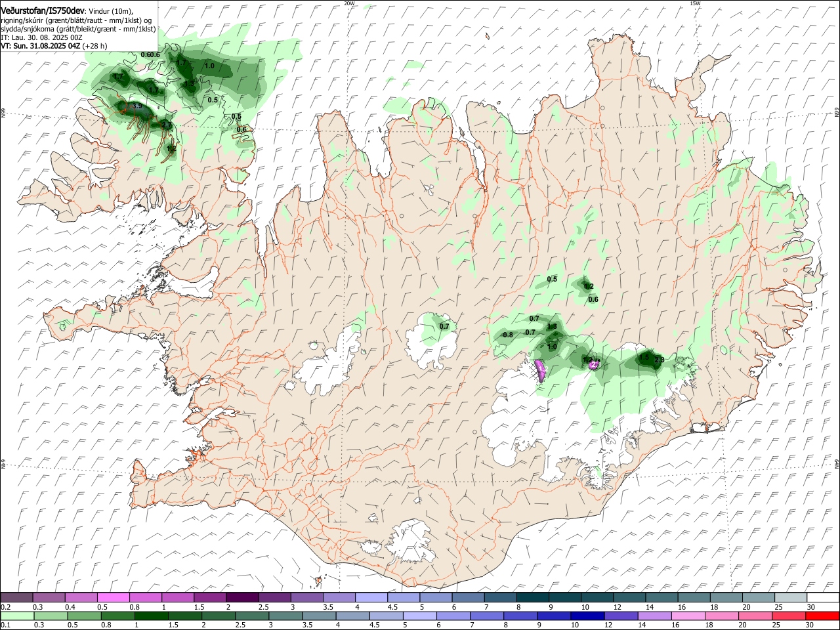Click the 3.9 precipitation value on the map
The width and height of the screenshot is (840, 630).
click(136, 106)
